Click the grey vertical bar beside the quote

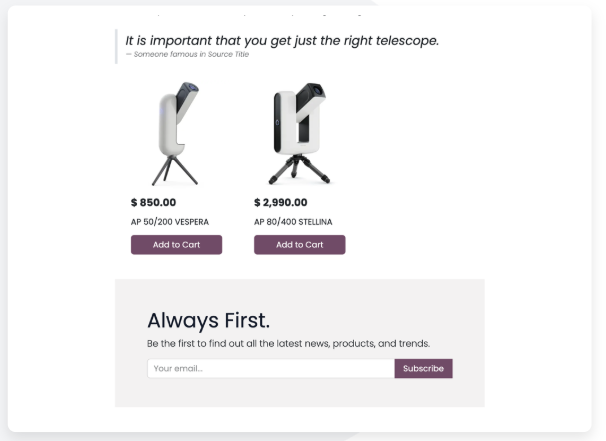coord(117,46)
